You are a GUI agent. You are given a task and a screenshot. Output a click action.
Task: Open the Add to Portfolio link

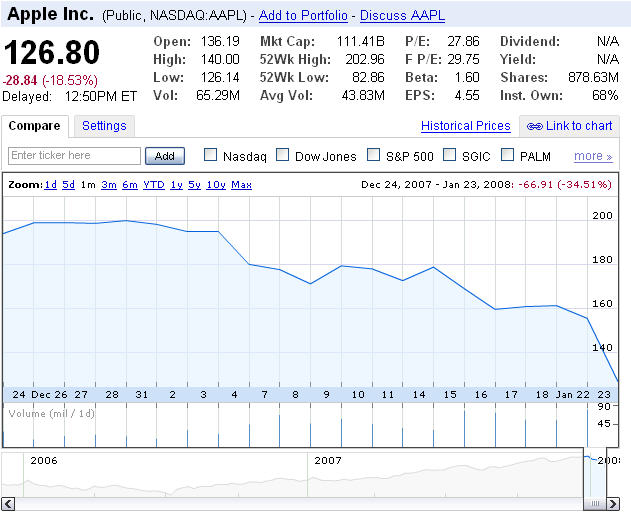[x=303, y=16]
